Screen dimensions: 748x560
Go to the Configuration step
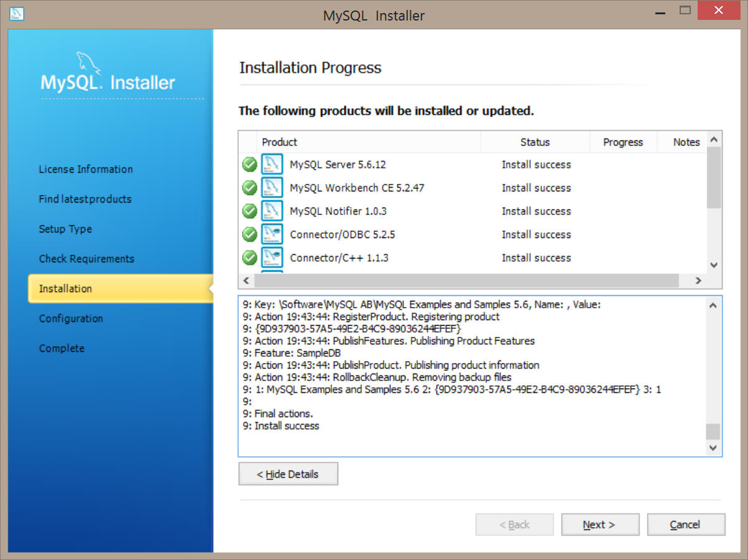tap(71, 318)
